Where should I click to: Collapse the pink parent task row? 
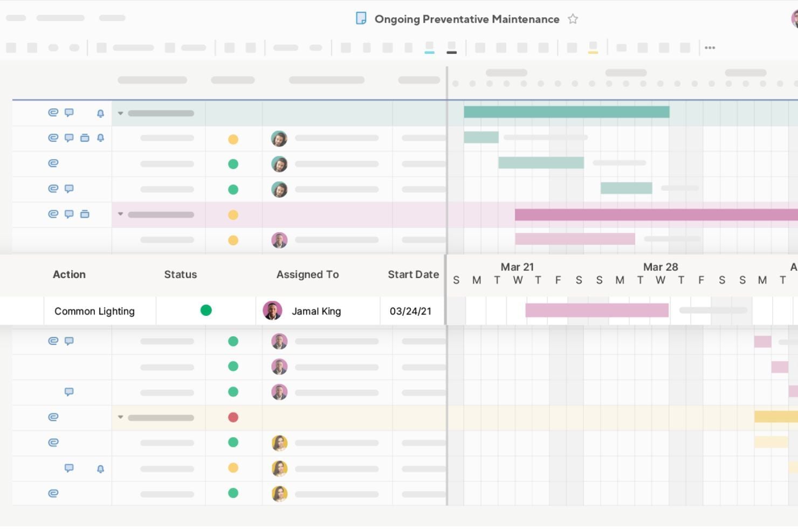(x=120, y=213)
